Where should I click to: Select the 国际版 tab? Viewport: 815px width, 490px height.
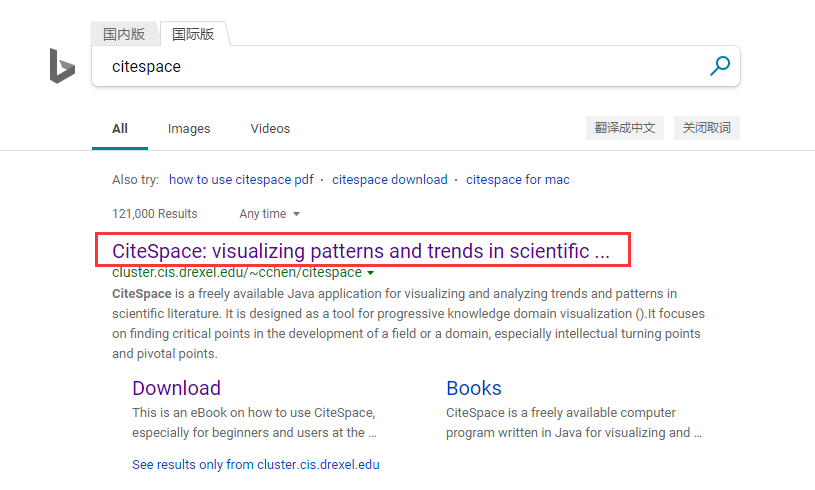pyautogui.click(x=193, y=34)
